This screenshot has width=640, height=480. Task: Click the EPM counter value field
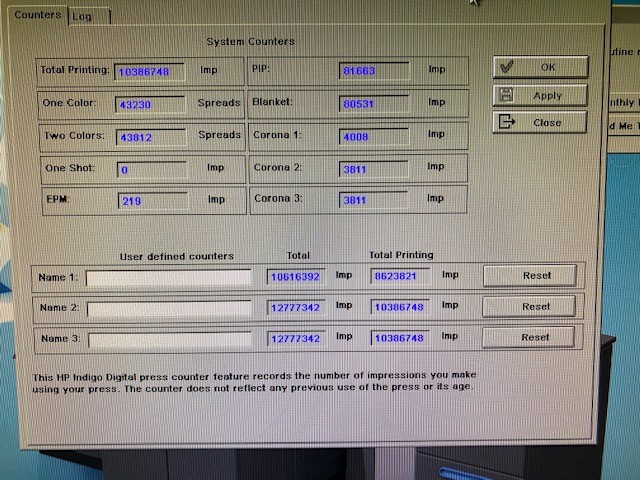[x=153, y=201]
